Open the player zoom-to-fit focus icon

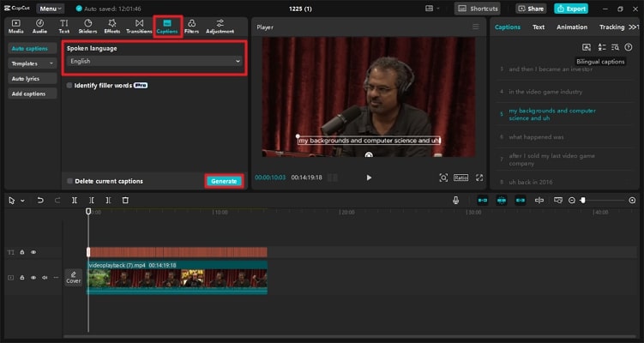443,178
